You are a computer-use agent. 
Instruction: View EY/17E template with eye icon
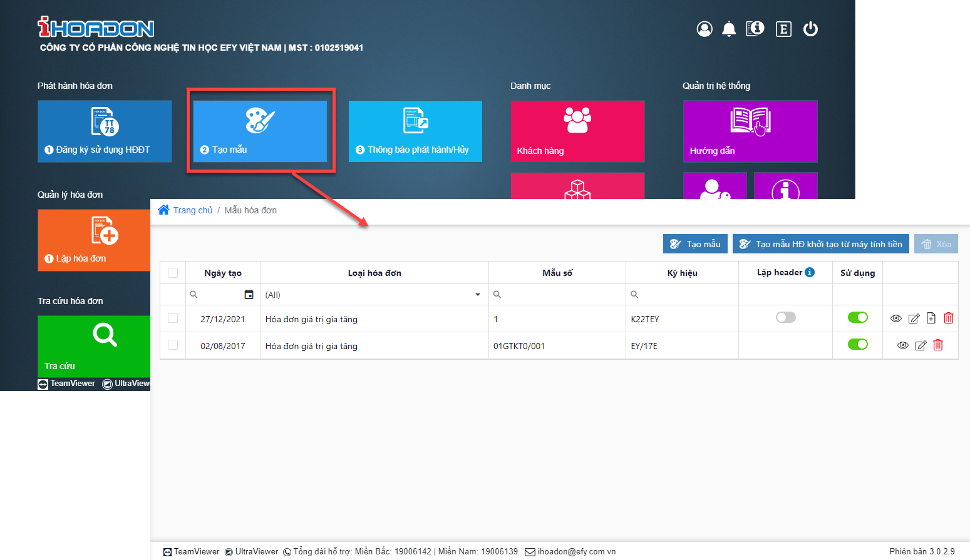point(902,345)
